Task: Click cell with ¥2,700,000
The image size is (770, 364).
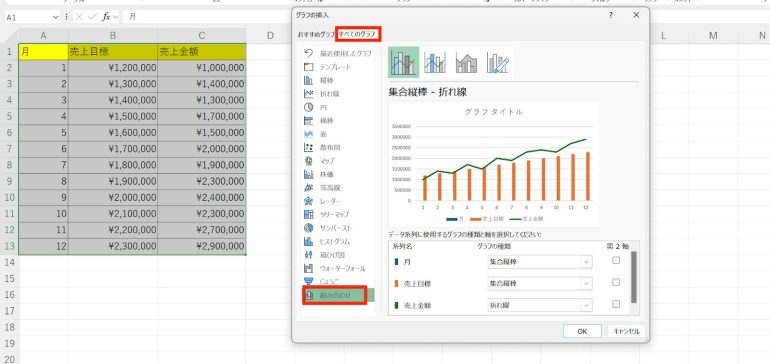Action: tap(202, 230)
